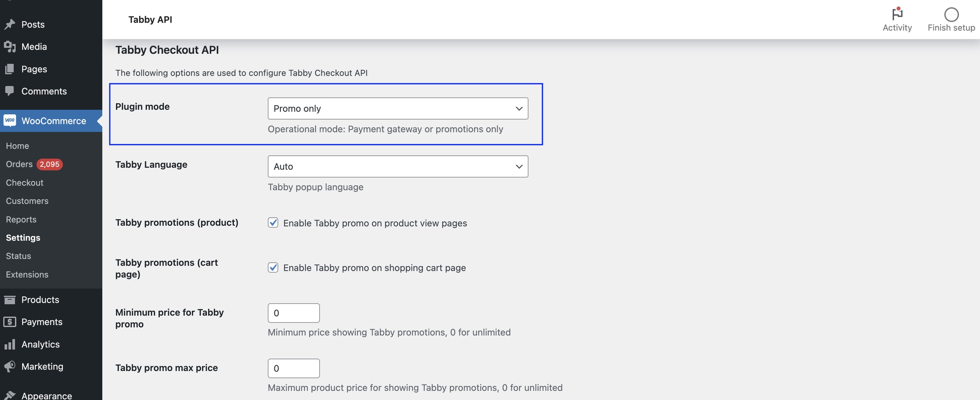This screenshot has width=980, height=400.
Task: Uncheck Enable Tabby promo on product view pages
Action: point(273,223)
